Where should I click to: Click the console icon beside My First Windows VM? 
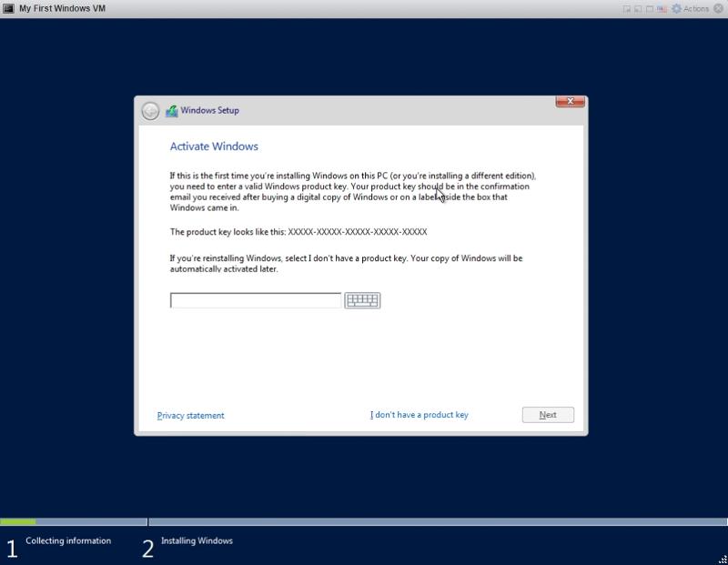8,8
